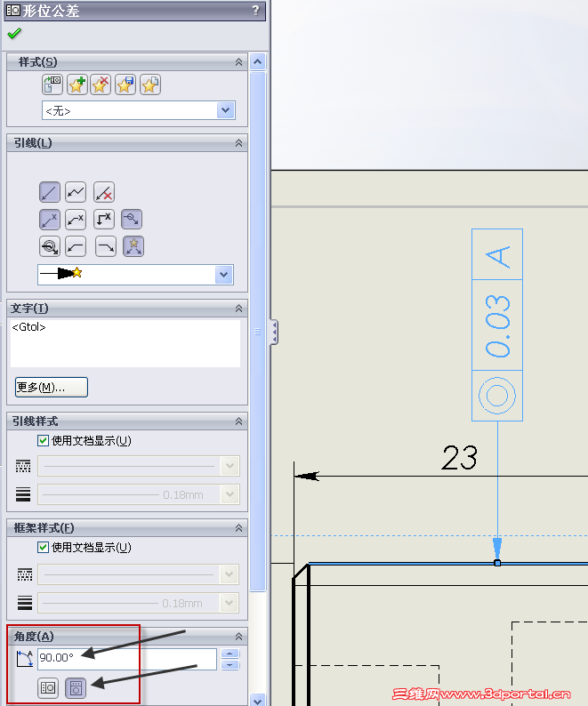Click Delete style star icon
The image size is (588, 706).
101,84
